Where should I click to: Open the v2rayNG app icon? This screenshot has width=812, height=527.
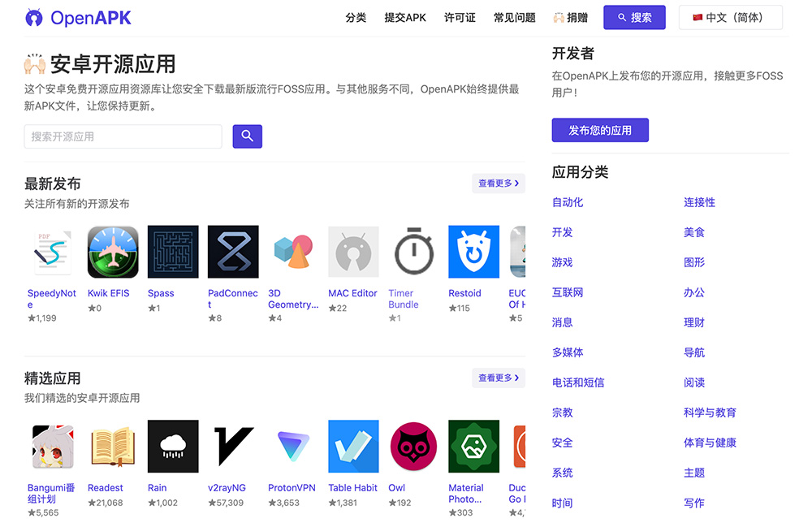point(233,447)
